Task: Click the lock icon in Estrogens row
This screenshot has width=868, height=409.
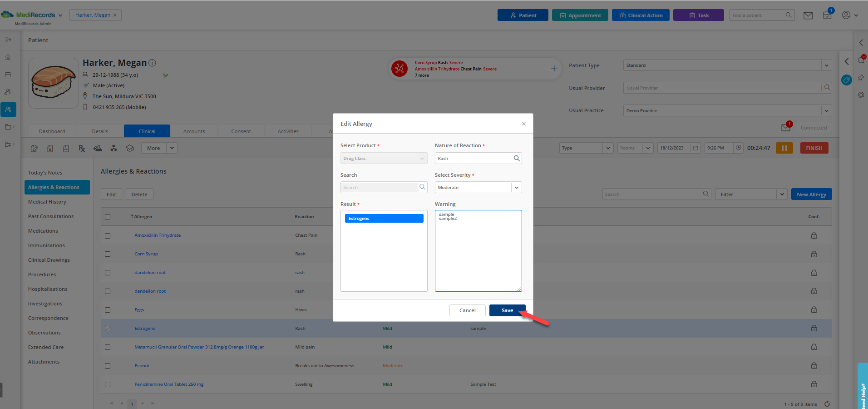Action: pos(814,328)
